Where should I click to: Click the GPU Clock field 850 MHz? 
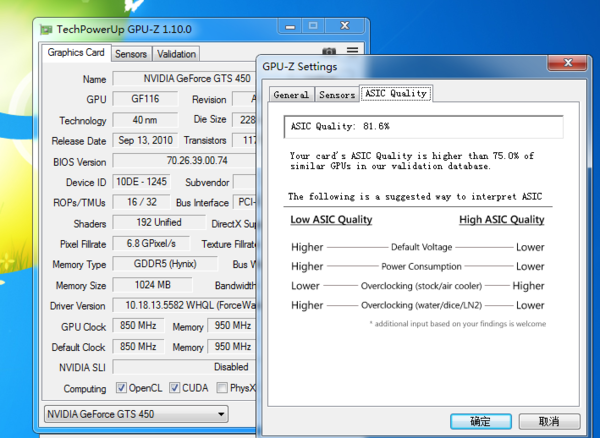pyautogui.click(x=138, y=326)
